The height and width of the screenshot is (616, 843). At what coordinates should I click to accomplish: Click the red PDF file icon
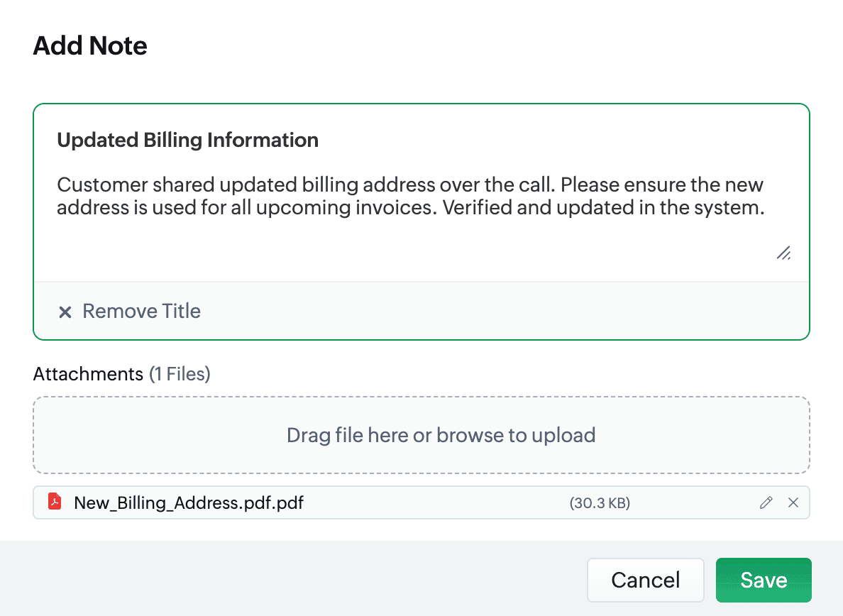55,502
